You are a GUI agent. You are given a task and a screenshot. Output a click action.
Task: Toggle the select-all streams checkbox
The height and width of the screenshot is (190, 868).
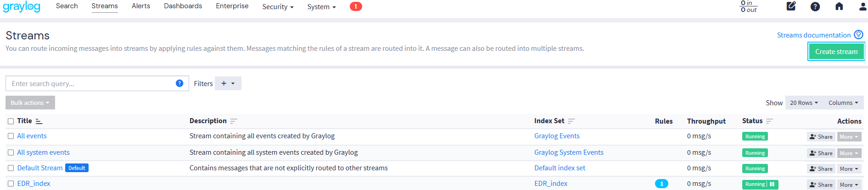point(11,121)
